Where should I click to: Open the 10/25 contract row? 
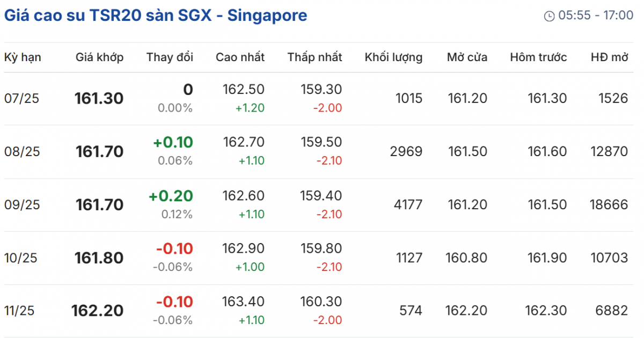click(x=22, y=258)
